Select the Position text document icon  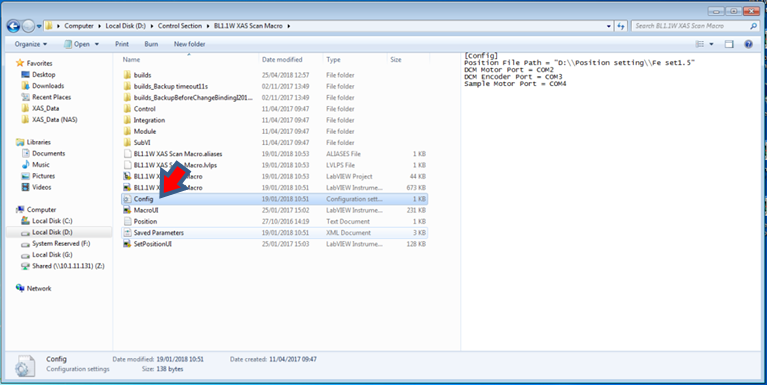127,221
